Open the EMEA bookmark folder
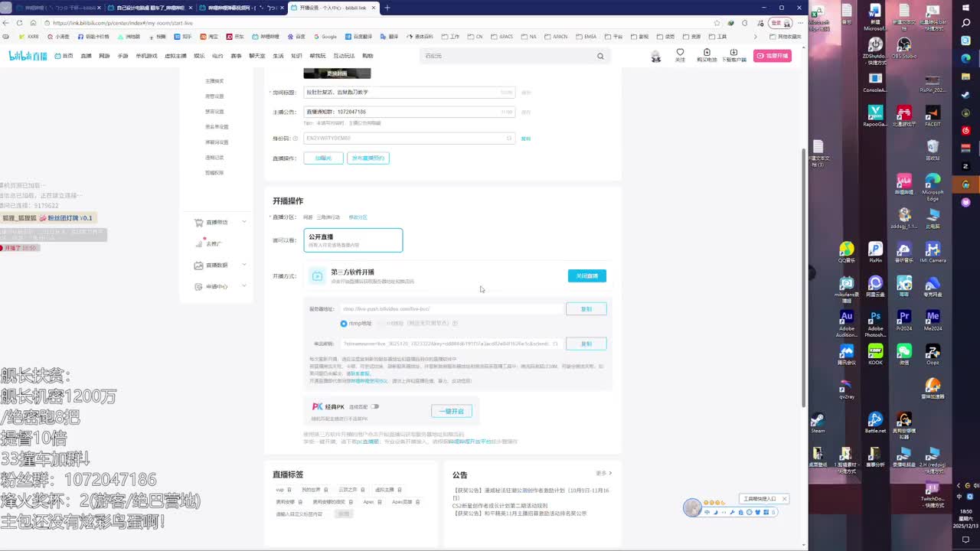 point(586,37)
